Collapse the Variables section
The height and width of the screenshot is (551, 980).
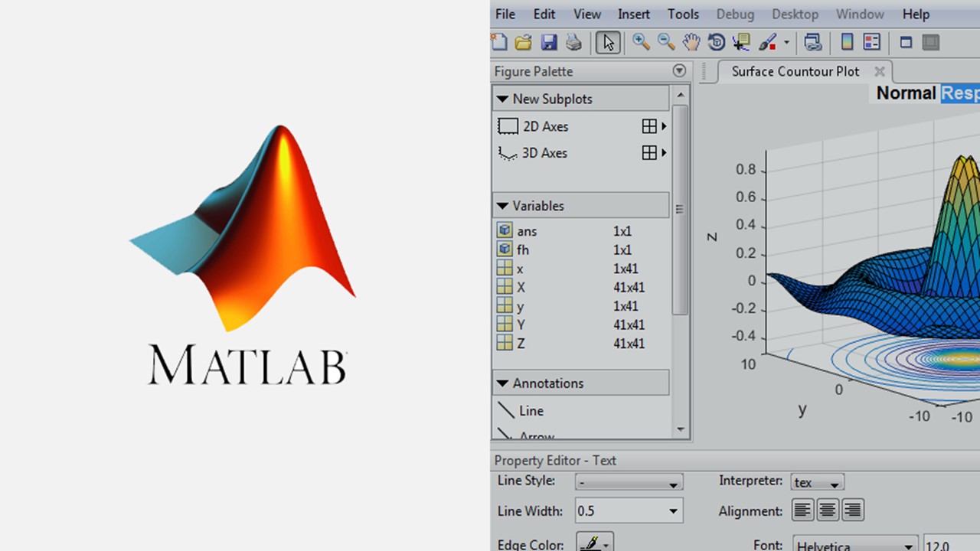click(x=502, y=205)
